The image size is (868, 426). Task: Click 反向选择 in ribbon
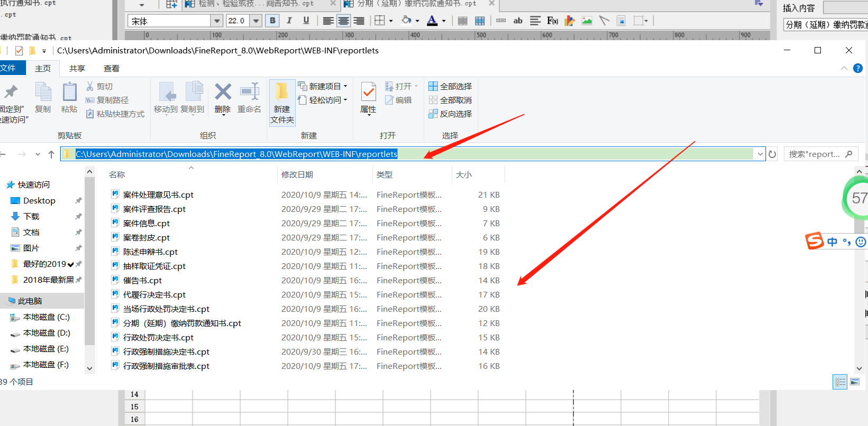450,114
